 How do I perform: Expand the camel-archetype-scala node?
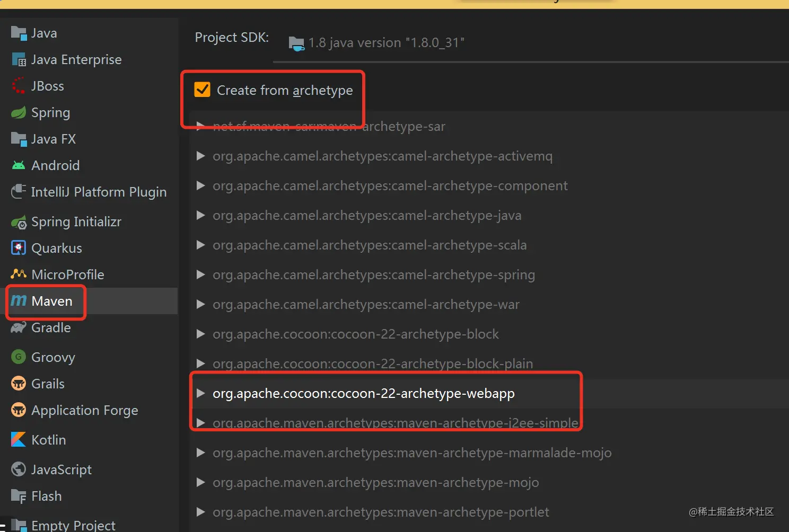pos(200,245)
